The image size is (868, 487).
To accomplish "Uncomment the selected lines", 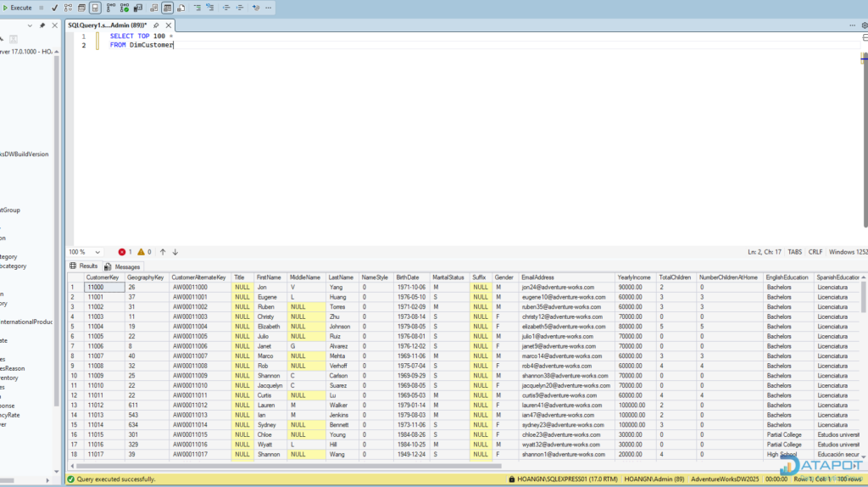I will 210,8.
